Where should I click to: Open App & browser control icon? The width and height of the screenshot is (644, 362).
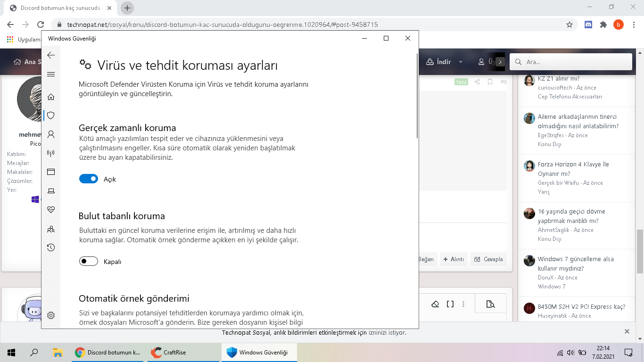(51, 172)
